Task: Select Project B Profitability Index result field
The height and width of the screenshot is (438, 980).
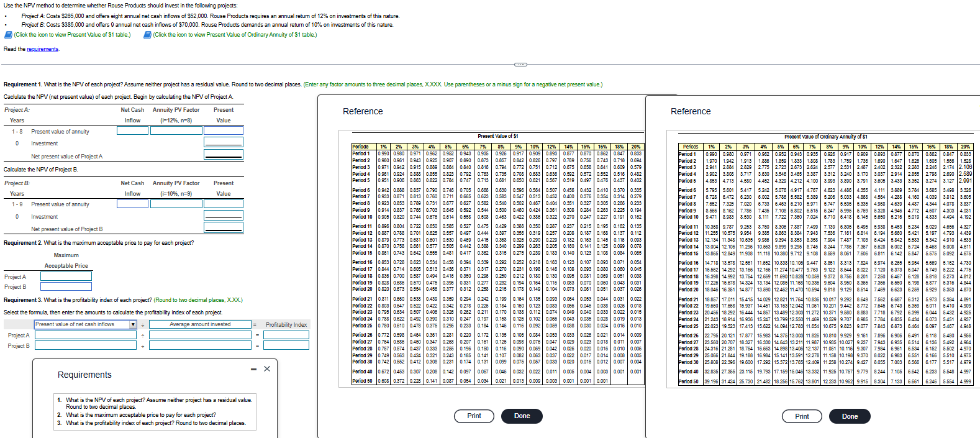Action: [286, 346]
